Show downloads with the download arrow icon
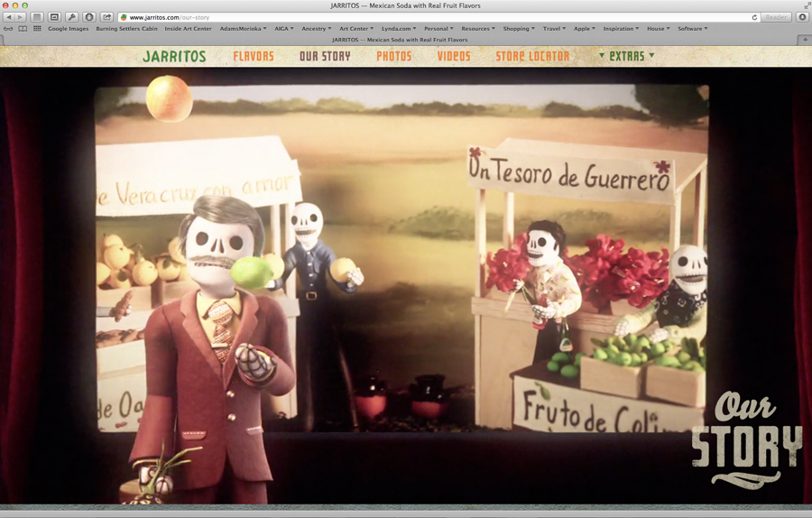This screenshot has width=812, height=518. click(x=803, y=17)
